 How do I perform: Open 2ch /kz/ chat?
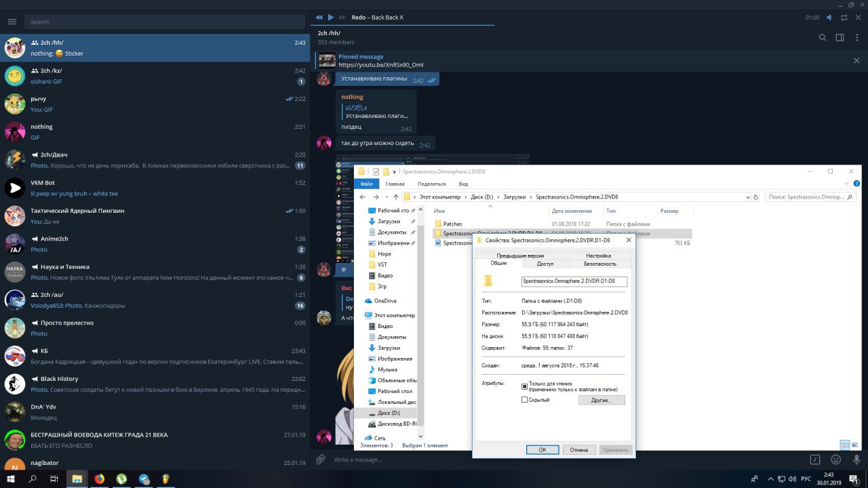coord(155,76)
